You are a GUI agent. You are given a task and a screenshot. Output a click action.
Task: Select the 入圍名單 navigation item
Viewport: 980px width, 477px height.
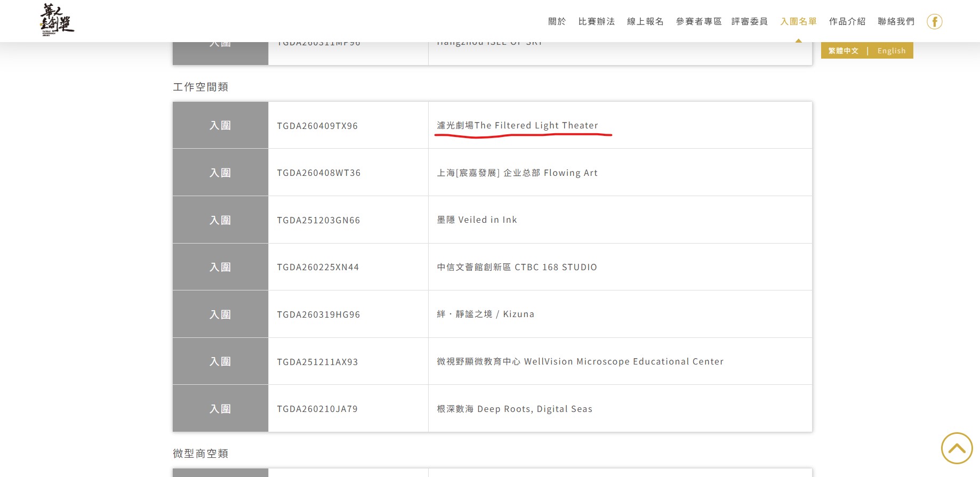[x=799, y=21]
